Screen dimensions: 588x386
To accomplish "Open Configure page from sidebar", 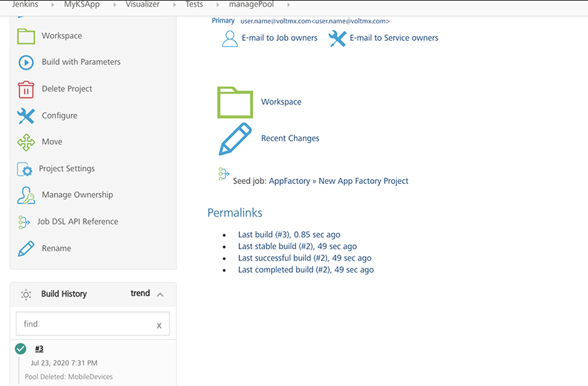I will click(59, 116).
